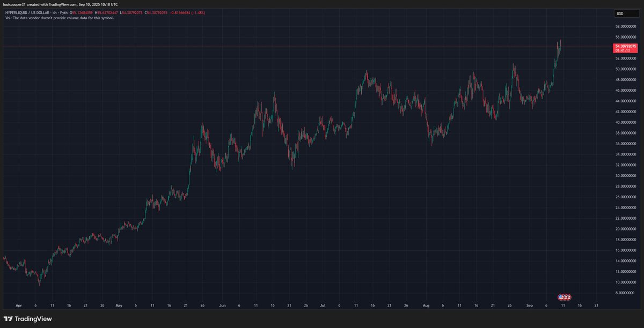Image resolution: width=644 pixels, height=328 pixels.
Task: Click the 40.00000000 price axis label
Action: [626, 122]
